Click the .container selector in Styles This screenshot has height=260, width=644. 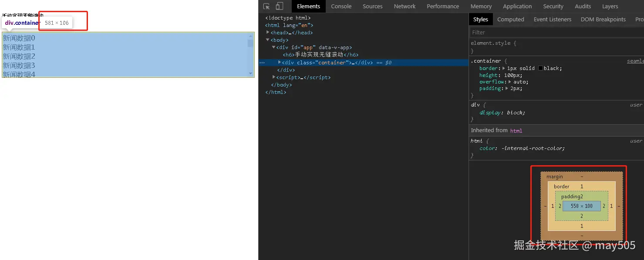(486, 61)
